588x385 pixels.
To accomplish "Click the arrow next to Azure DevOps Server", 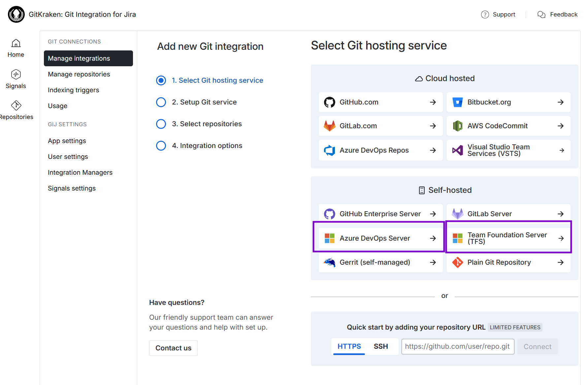I will (433, 238).
